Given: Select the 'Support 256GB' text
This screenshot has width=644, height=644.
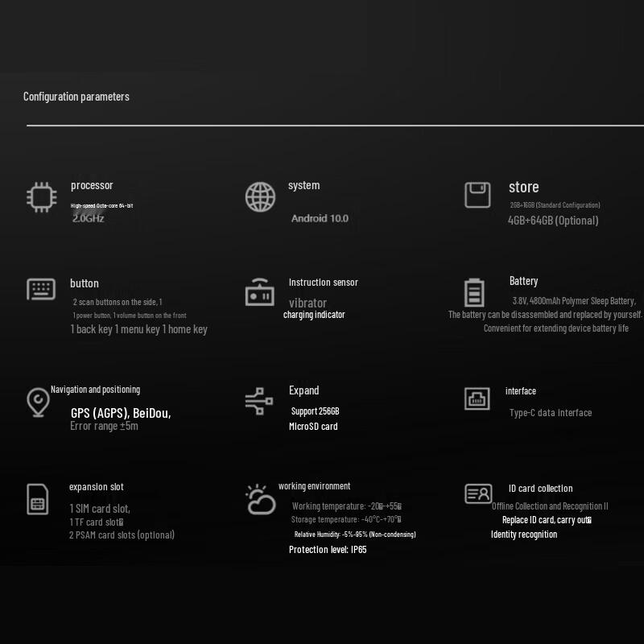Looking at the screenshot, I should click(x=315, y=411).
